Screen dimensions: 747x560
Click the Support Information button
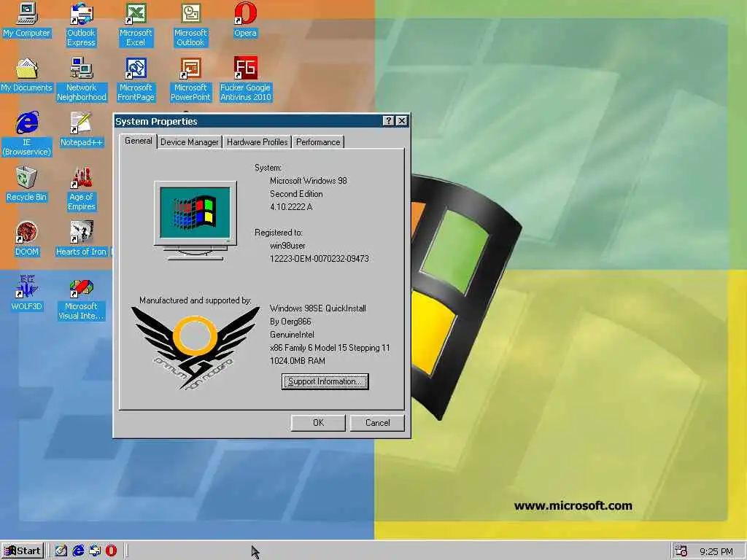[x=325, y=381]
